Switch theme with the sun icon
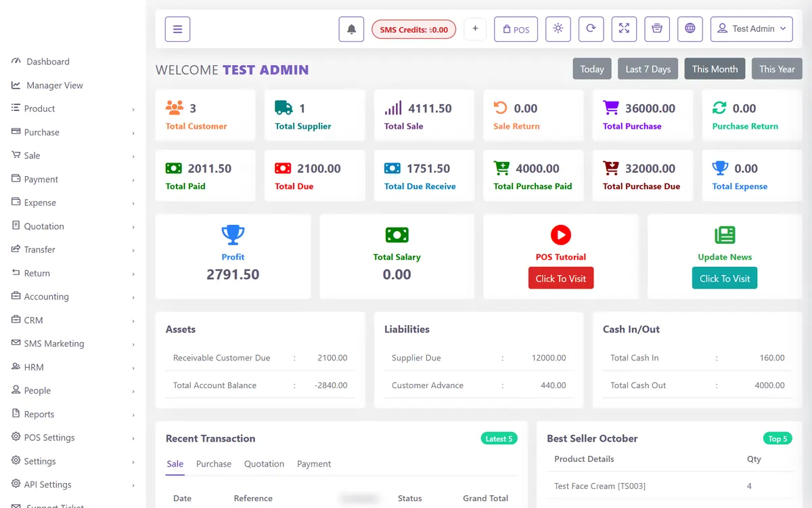This screenshot has height=508, width=812. point(558,29)
